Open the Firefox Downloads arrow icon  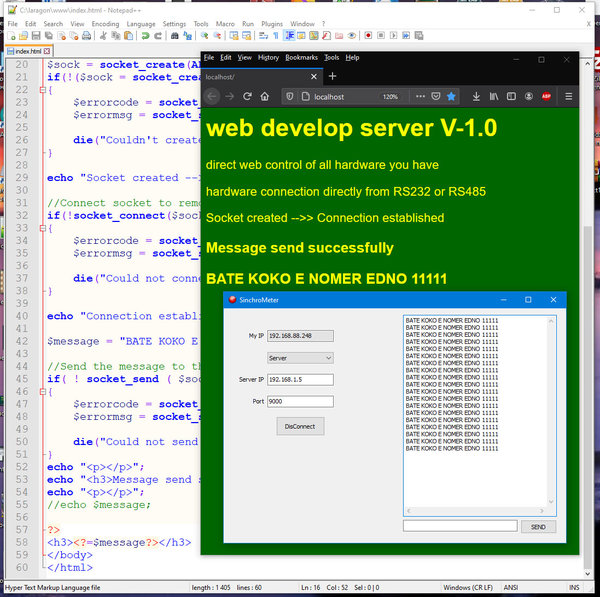coord(476,96)
